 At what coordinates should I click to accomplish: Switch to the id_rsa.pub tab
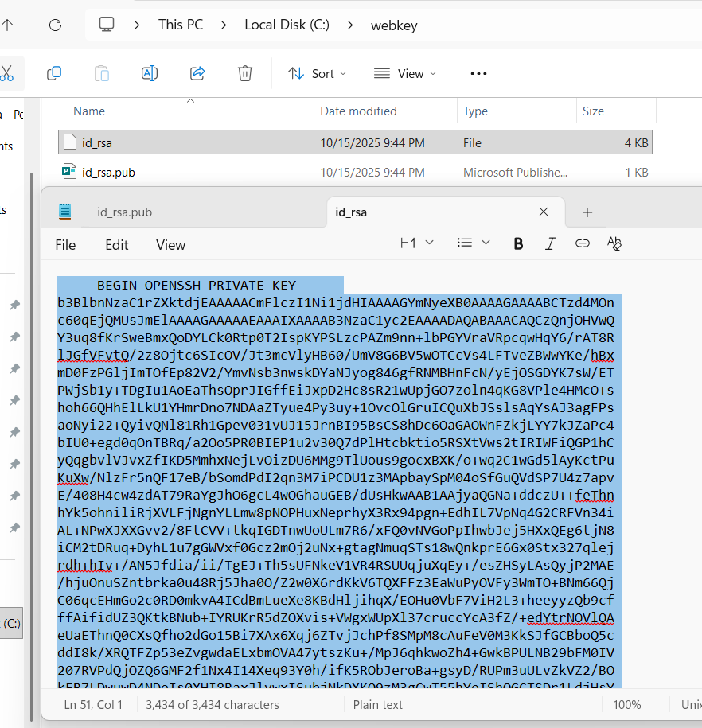pyautogui.click(x=124, y=212)
